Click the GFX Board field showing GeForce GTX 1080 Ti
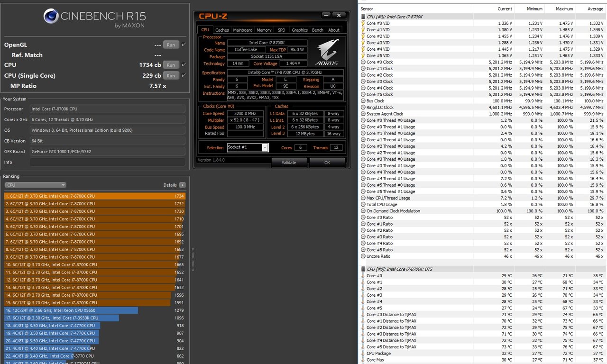The image size is (607, 364). [x=108, y=152]
